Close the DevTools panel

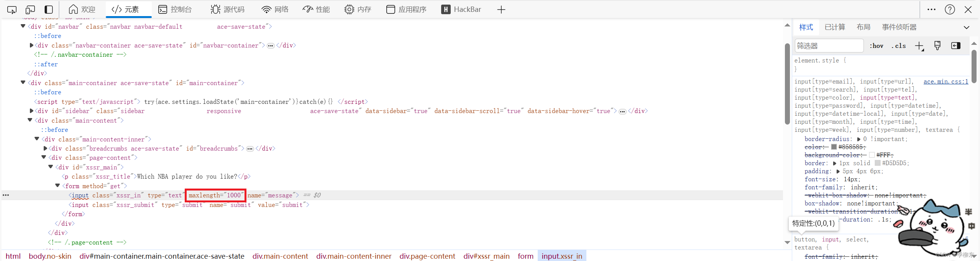coord(968,10)
